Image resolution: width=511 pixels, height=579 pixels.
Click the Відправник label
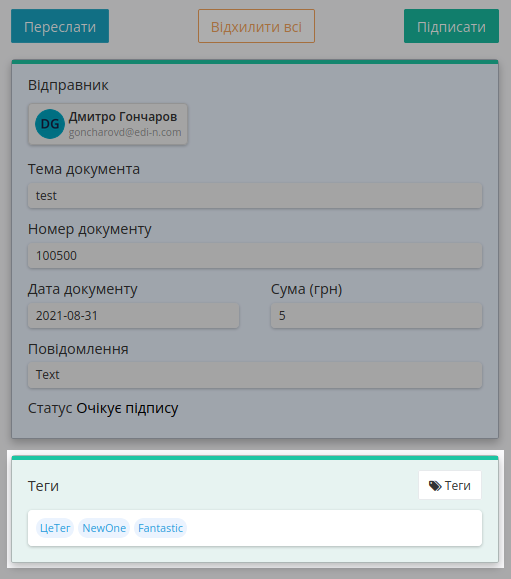tap(68, 85)
